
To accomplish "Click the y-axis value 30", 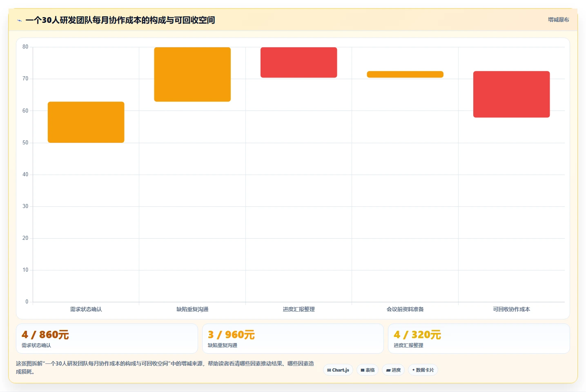I will pos(25,206).
